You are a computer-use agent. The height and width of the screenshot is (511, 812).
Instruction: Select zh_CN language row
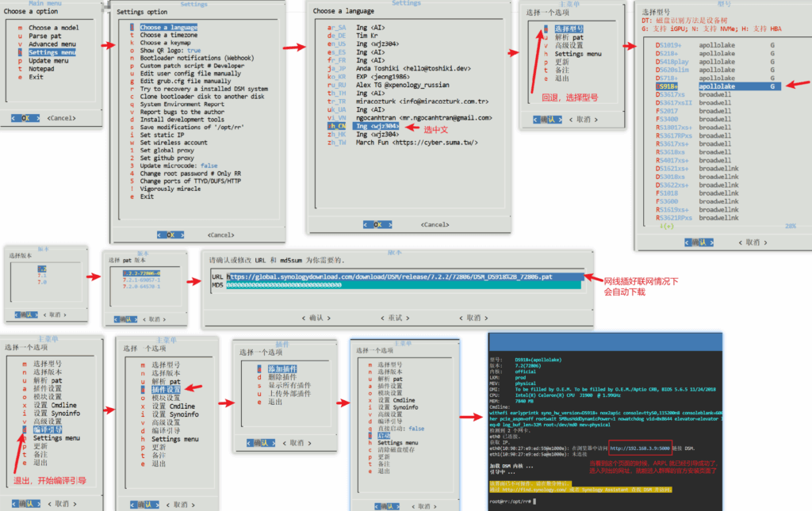[363, 126]
